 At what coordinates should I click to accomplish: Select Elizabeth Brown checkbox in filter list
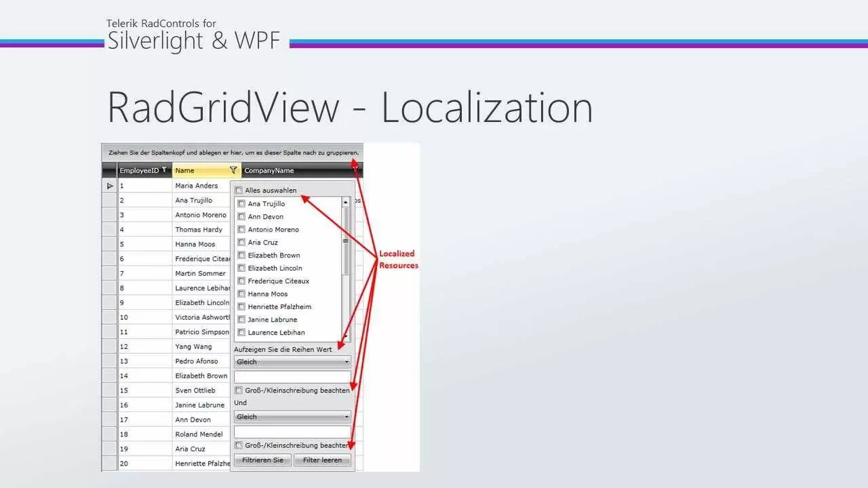241,255
